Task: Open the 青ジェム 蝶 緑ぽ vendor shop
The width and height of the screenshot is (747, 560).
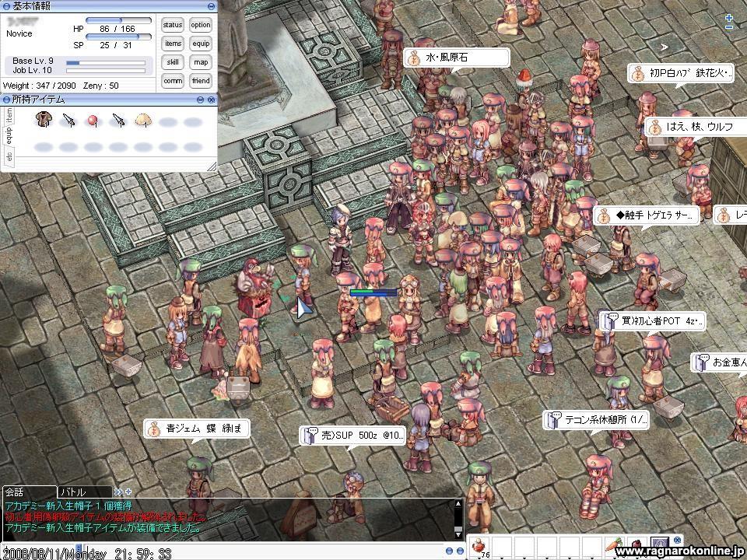Action: coord(197,429)
